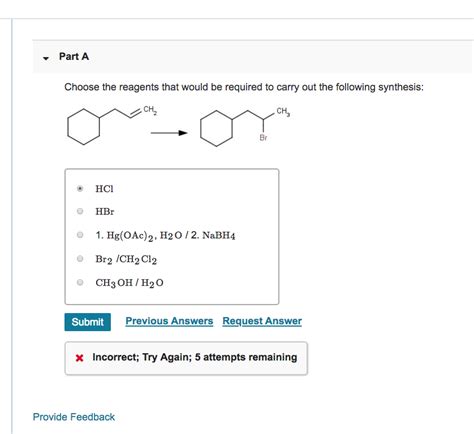Open the Previous Answers link
The width and height of the screenshot is (474, 434).
[169, 321]
